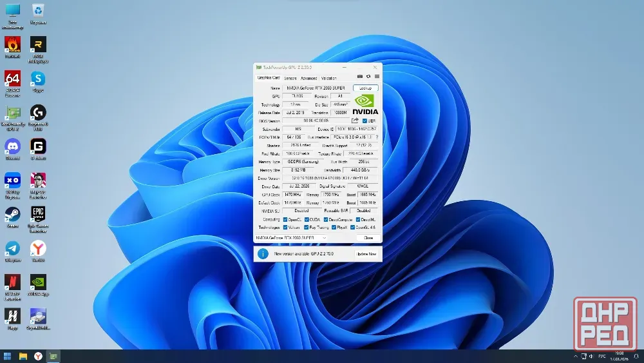This screenshot has height=363, width=644.
Task: Click the NVIDIA logo in GPU-Z
Action: point(365,105)
